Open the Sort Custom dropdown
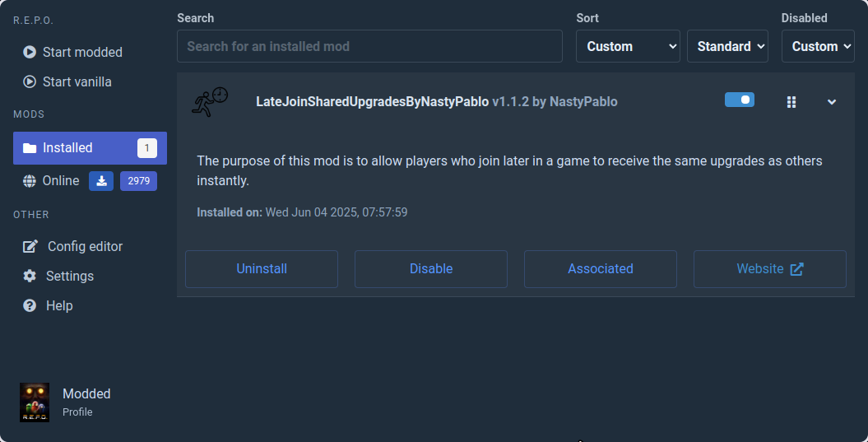The height and width of the screenshot is (442, 868). pyautogui.click(x=628, y=46)
